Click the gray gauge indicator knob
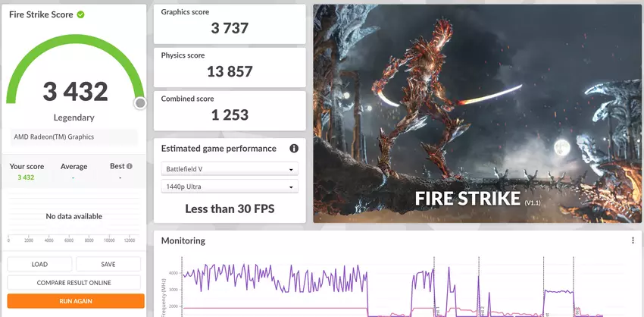This screenshot has height=317, width=644. (140, 103)
